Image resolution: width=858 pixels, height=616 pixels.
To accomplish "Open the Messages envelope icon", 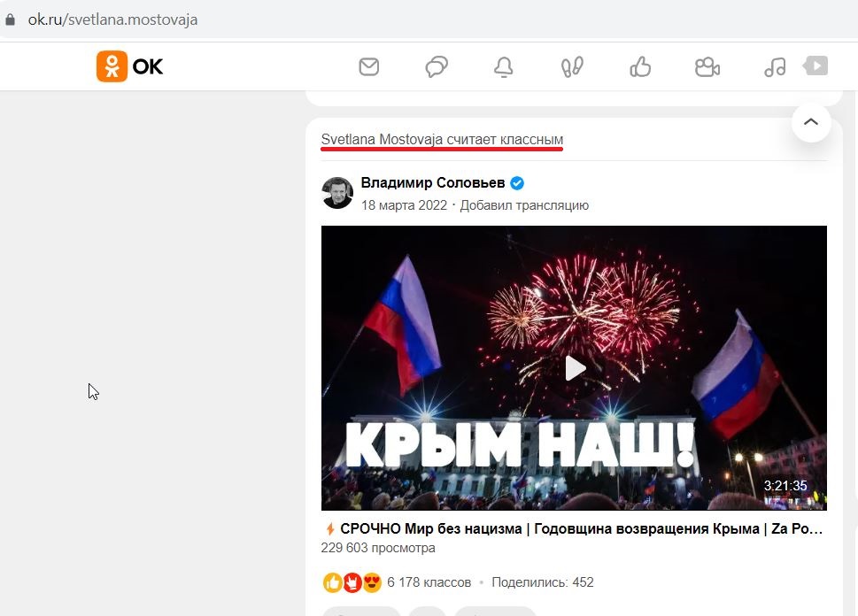I will 369,66.
